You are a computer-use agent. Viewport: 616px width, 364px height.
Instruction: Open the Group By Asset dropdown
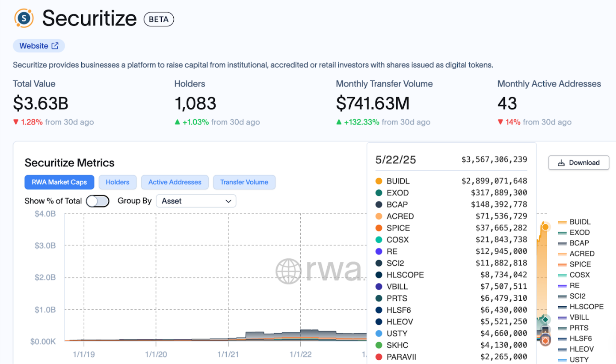[x=196, y=201]
